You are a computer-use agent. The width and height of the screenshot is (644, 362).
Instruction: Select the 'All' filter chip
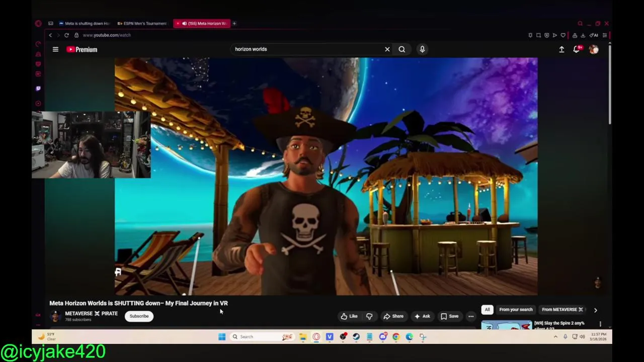487,310
